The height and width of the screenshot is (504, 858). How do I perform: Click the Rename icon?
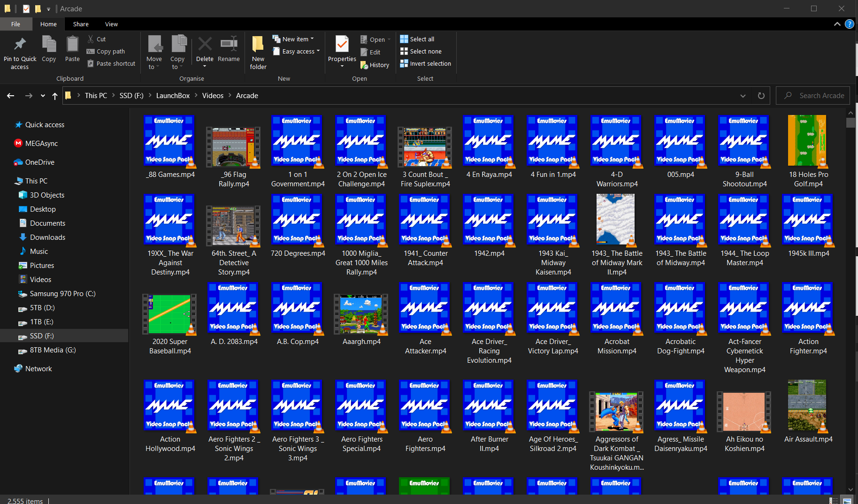point(229,44)
